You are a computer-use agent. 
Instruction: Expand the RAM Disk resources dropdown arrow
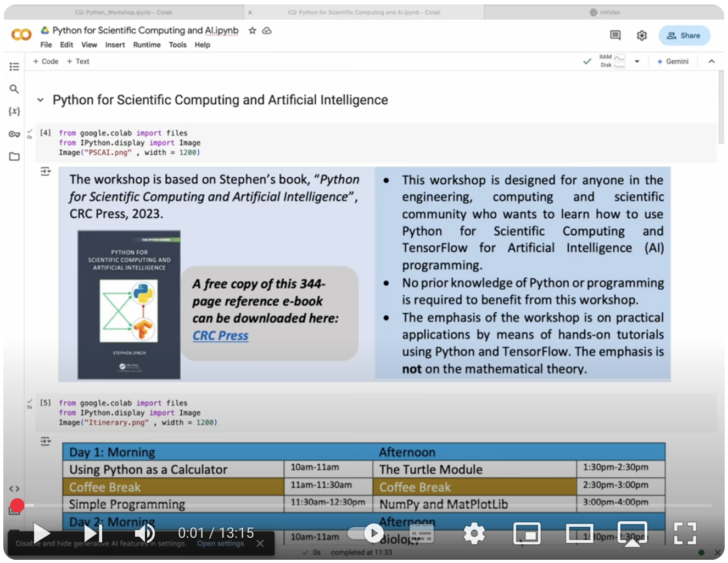pos(637,61)
